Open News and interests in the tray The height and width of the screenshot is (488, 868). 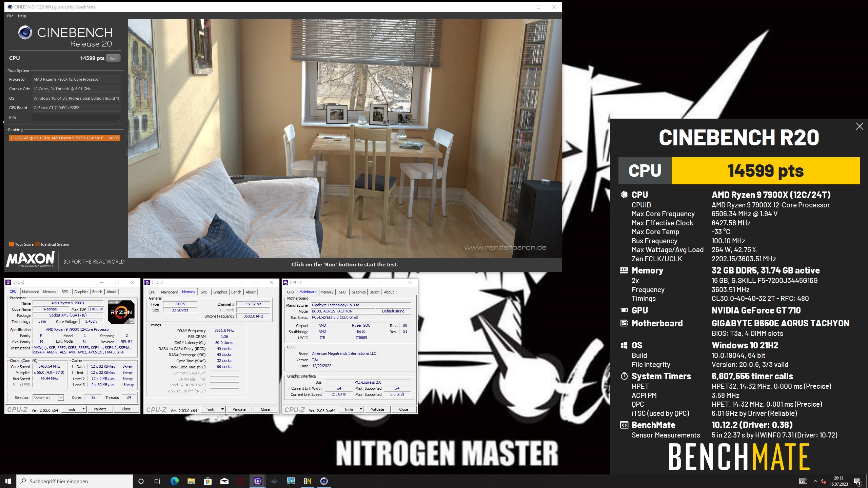[803, 481]
